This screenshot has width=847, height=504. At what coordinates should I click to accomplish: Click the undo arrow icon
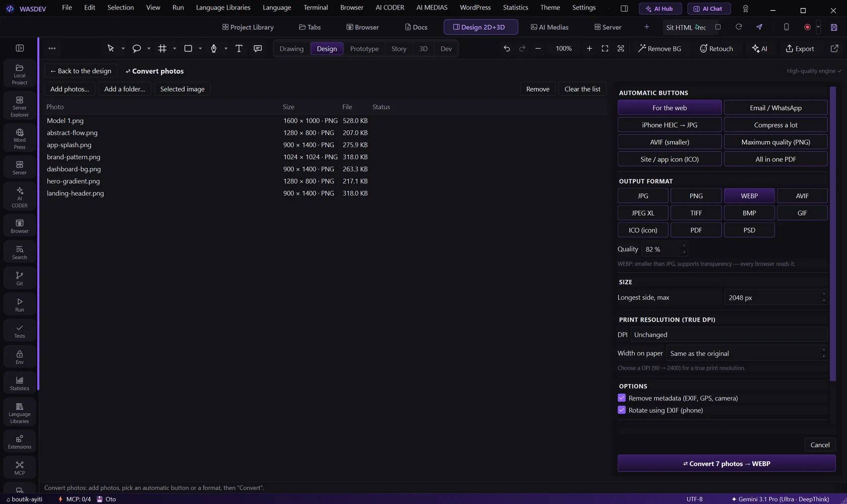click(507, 48)
